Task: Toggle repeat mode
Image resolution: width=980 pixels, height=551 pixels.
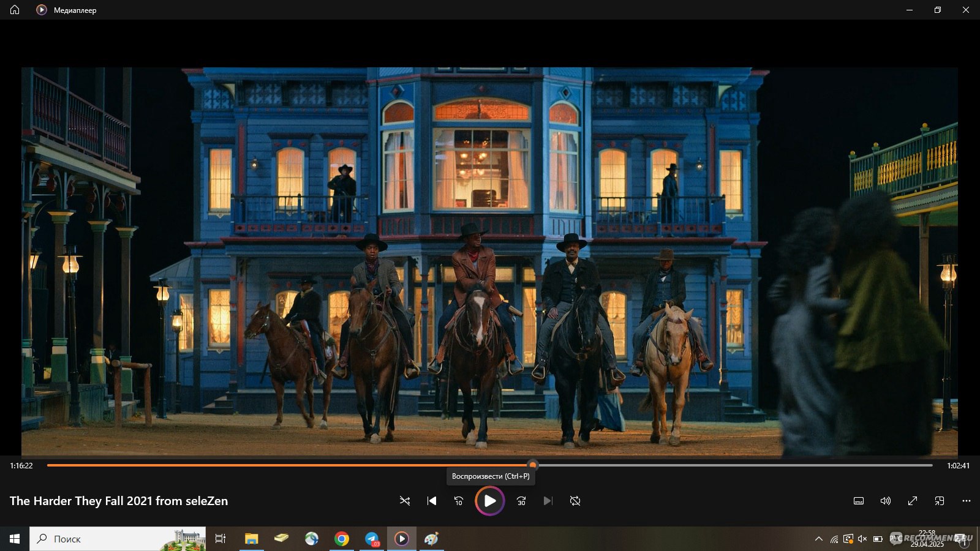Action: point(575,501)
